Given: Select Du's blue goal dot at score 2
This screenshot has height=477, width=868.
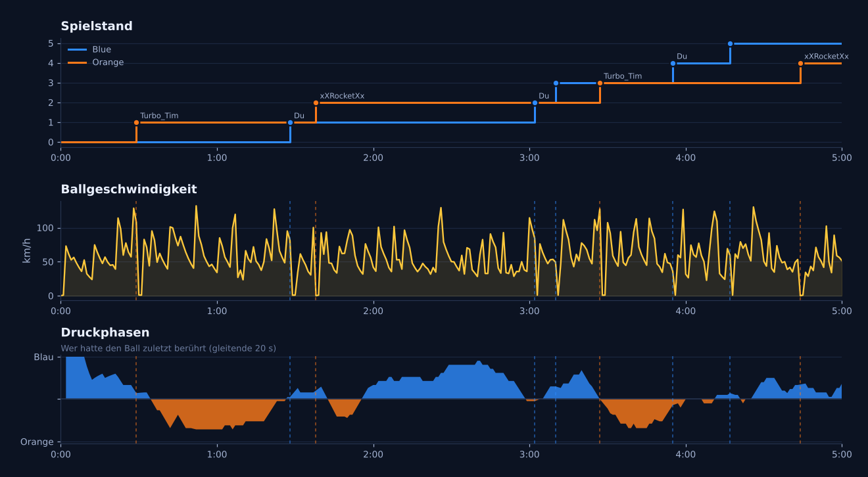Looking at the screenshot, I should (535, 103).
